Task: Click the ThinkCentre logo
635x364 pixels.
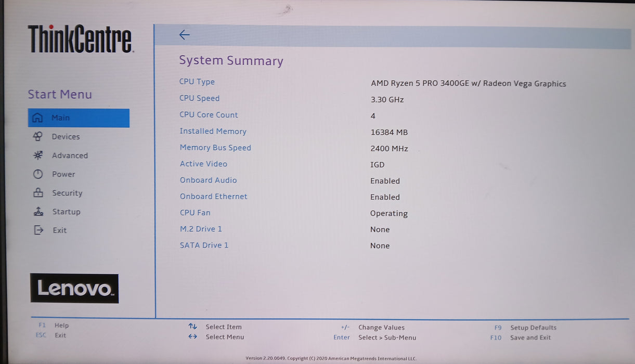Action: 81,40
